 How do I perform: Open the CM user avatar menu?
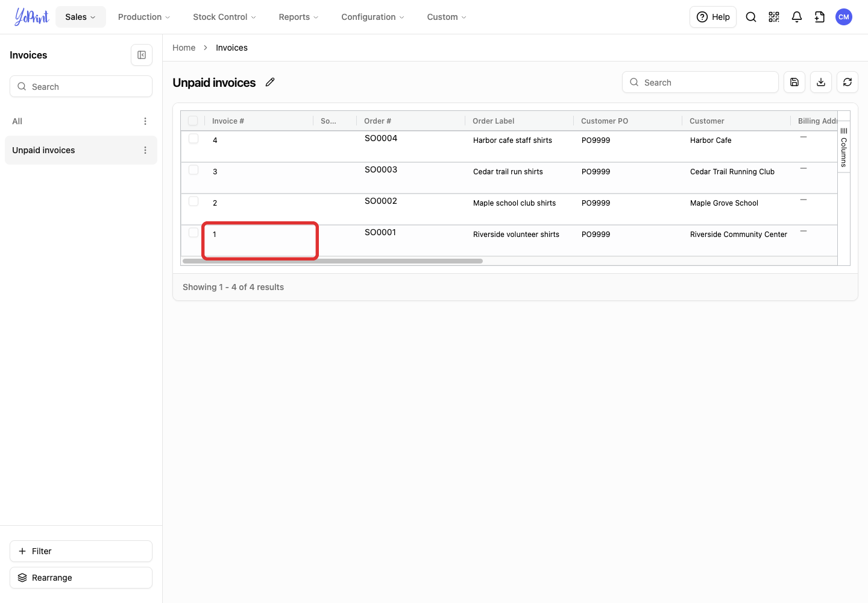844,17
